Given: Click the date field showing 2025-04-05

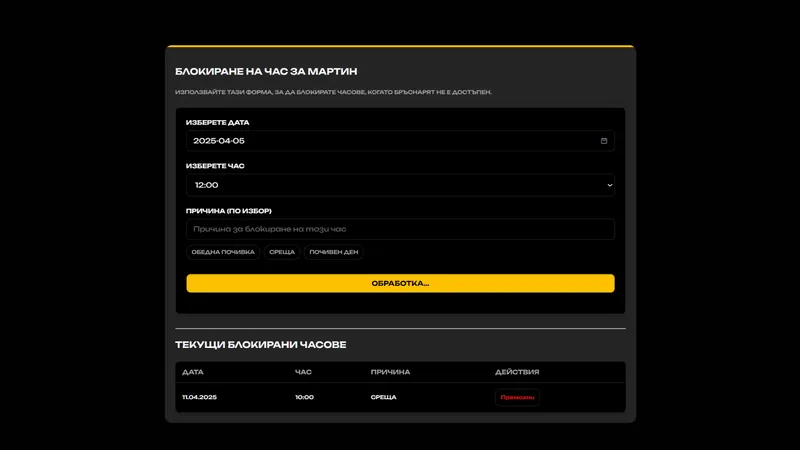Looking at the screenshot, I should pyautogui.click(x=400, y=141).
